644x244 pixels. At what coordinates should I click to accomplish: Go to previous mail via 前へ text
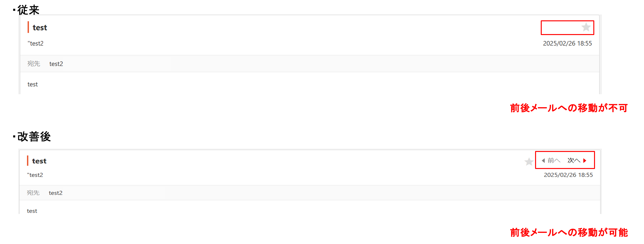click(x=554, y=160)
